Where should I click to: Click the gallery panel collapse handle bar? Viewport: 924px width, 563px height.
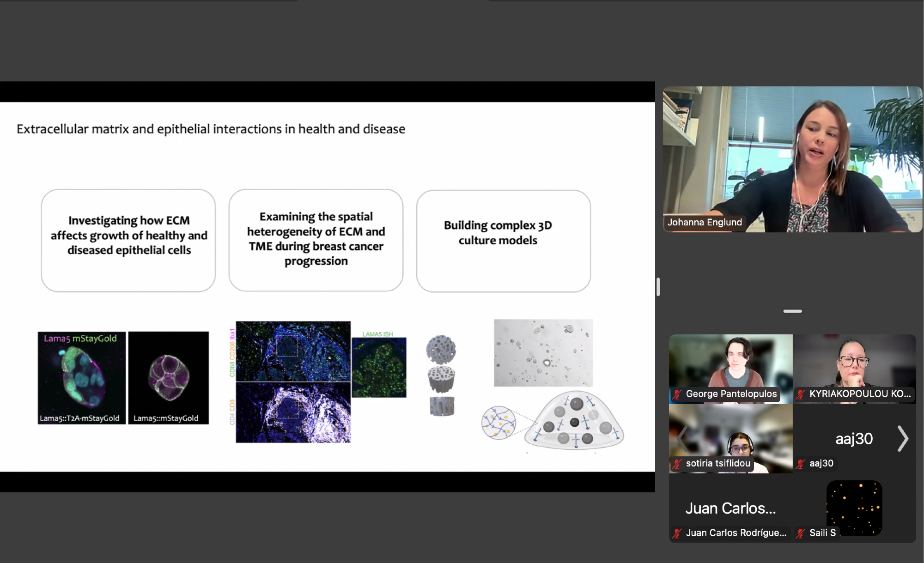click(x=792, y=311)
